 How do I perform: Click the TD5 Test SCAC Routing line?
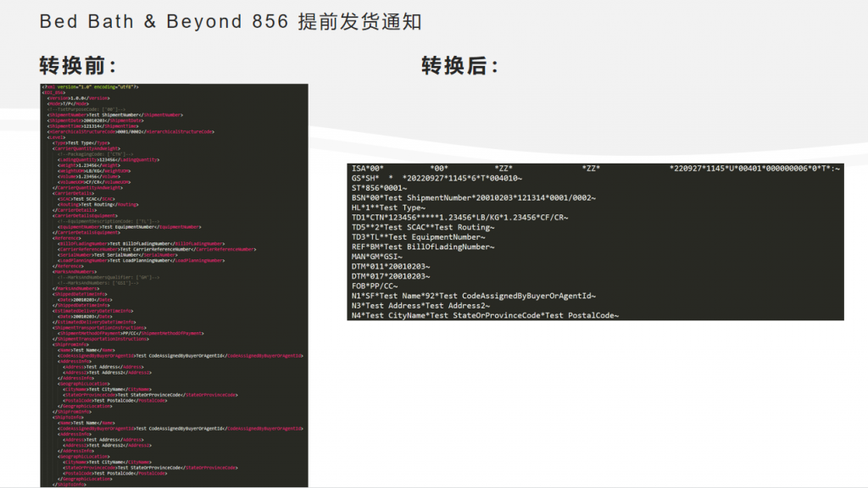pyautogui.click(x=423, y=227)
